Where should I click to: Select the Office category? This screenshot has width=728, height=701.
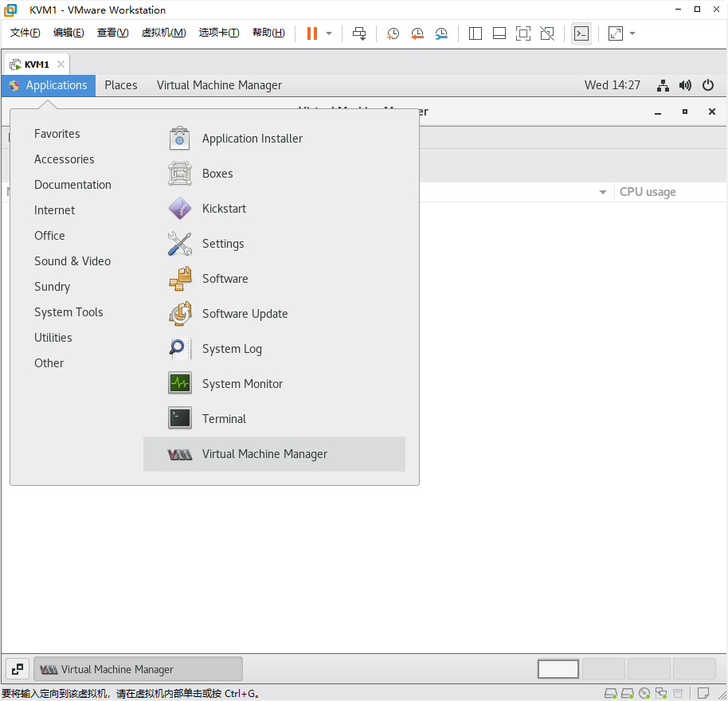point(49,236)
